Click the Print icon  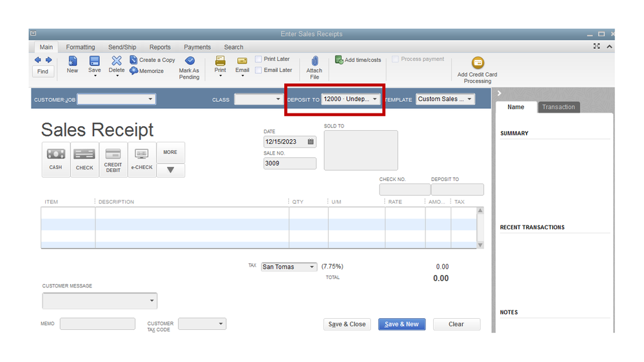[x=220, y=61]
